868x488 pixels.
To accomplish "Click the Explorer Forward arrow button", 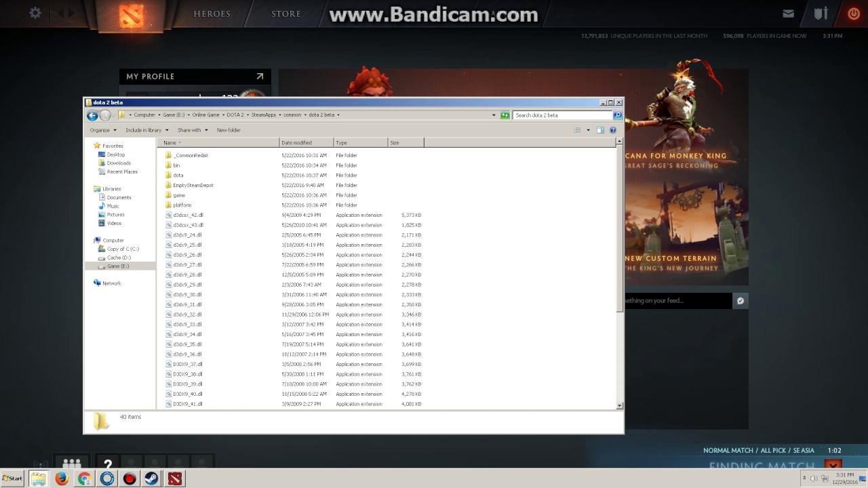I will (105, 115).
